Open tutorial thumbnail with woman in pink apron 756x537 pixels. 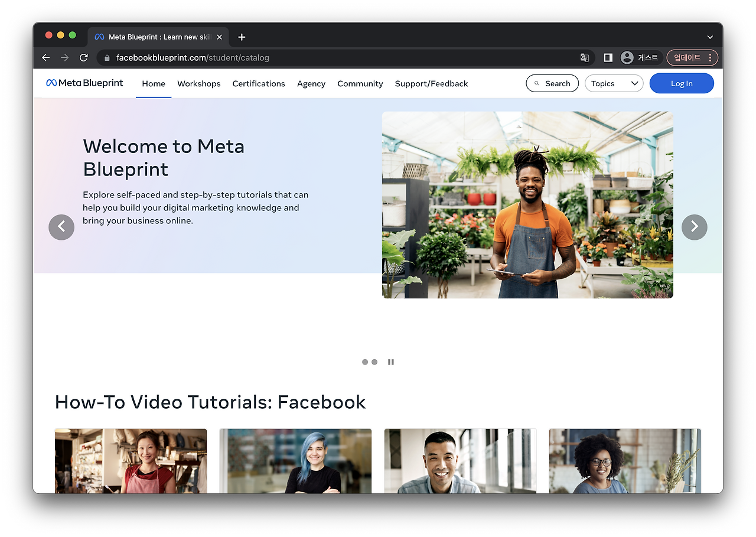click(x=131, y=461)
